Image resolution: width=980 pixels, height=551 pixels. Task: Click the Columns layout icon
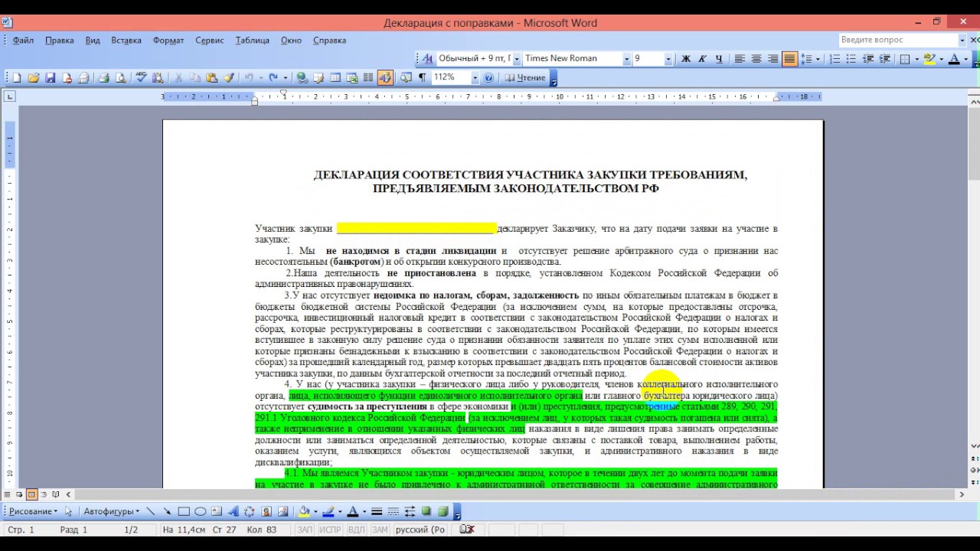[x=368, y=77]
